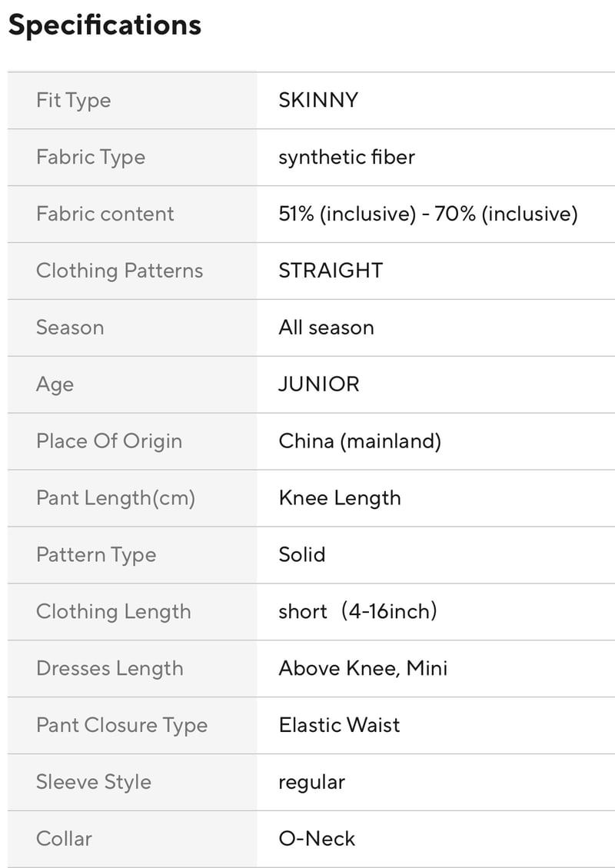615x868 pixels.
Task: Select the synthetic fiber value
Action: point(347,158)
